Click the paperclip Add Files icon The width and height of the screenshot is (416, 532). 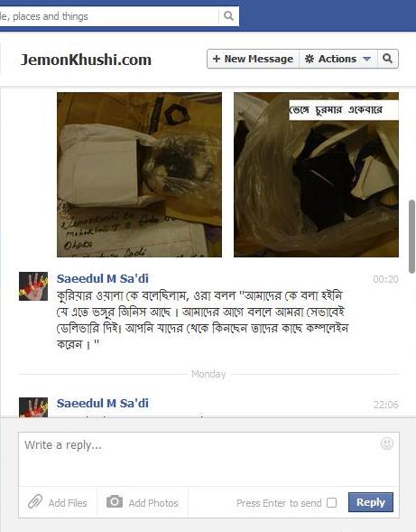(35, 501)
